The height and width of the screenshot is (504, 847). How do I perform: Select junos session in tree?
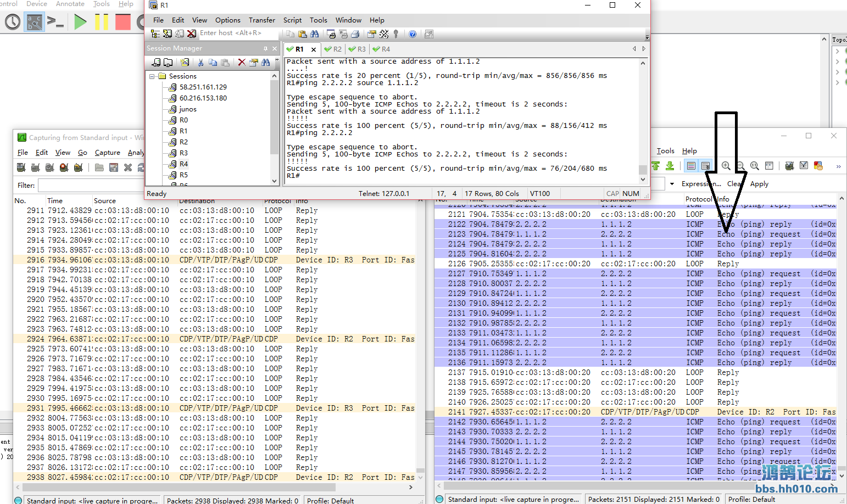(188, 109)
